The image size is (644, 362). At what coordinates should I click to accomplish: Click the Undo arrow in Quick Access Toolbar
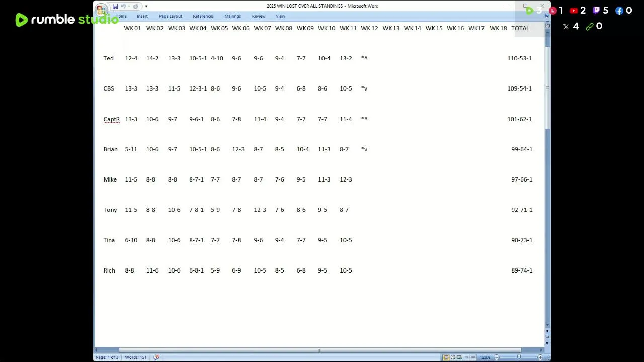123,6
